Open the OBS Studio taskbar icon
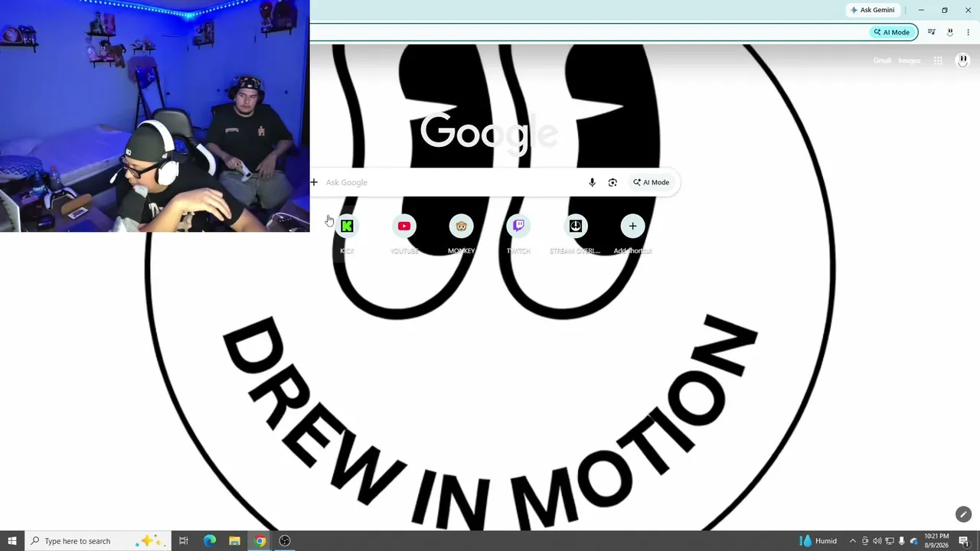Viewport: 980px width, 551px height. click(x=285, y=541)
